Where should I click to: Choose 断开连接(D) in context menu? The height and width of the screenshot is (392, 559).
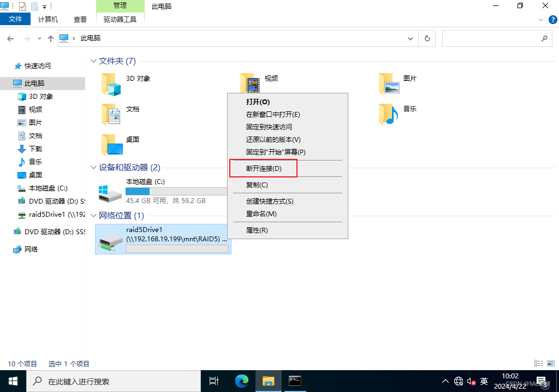pos(288,168)
